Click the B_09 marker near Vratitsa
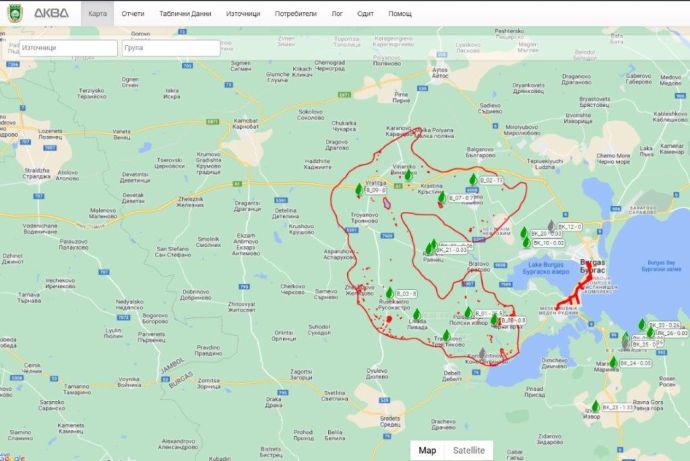The height and width of the screenshot is (461, 690). click(358, 188)
